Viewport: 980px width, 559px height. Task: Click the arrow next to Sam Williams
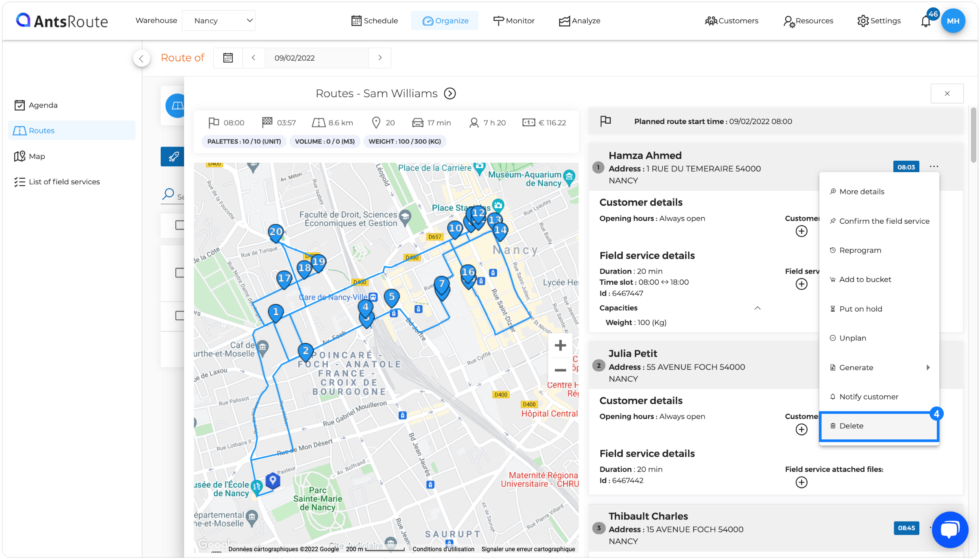point(450,94)
